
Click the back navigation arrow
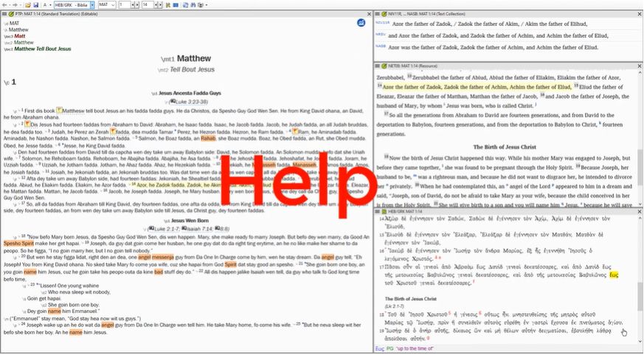point(4,4)
